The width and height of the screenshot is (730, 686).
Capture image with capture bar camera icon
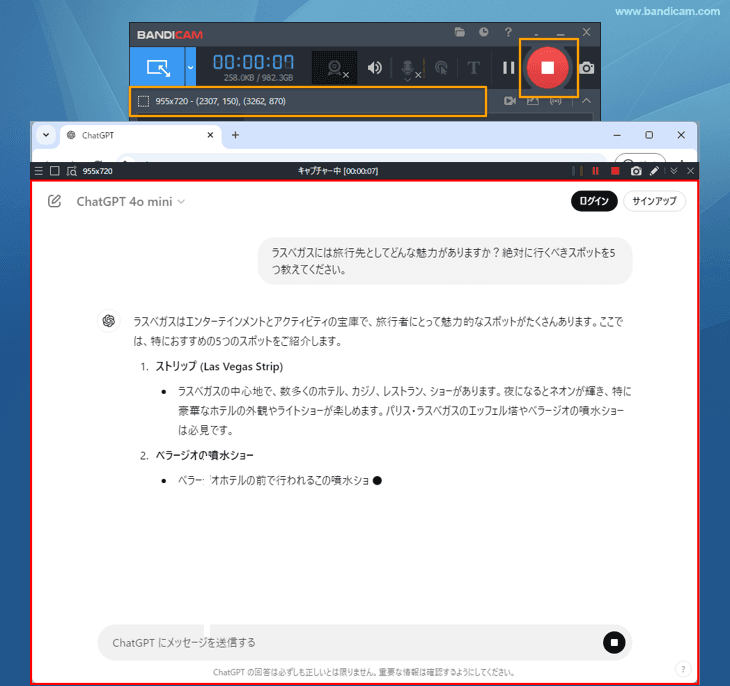[x=636, y=171]
